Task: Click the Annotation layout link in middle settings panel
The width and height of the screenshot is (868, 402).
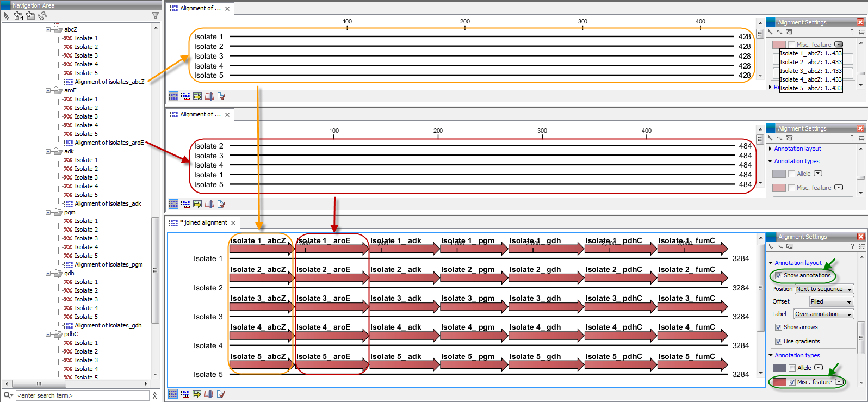Action: tap(797, 149)
